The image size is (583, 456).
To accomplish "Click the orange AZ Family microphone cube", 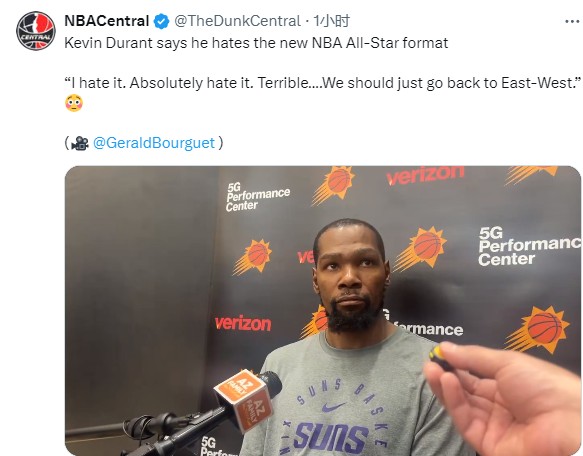I will click(245, 399).
